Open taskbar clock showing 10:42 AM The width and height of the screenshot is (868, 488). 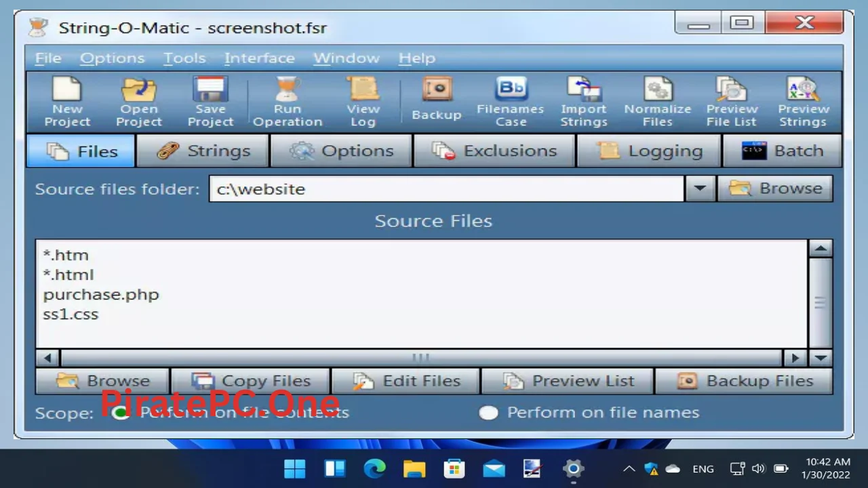coord(825,468)
